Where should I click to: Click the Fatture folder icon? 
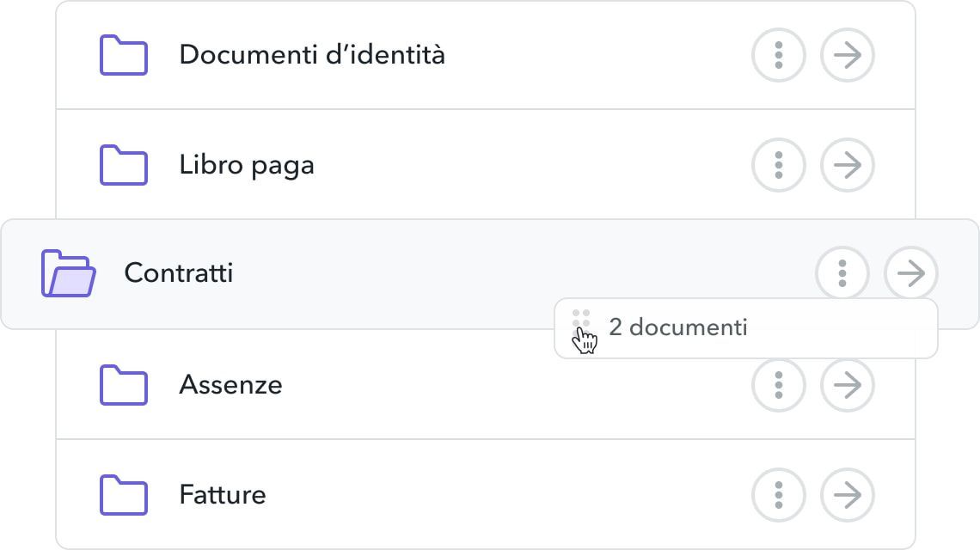coord(124,495)
